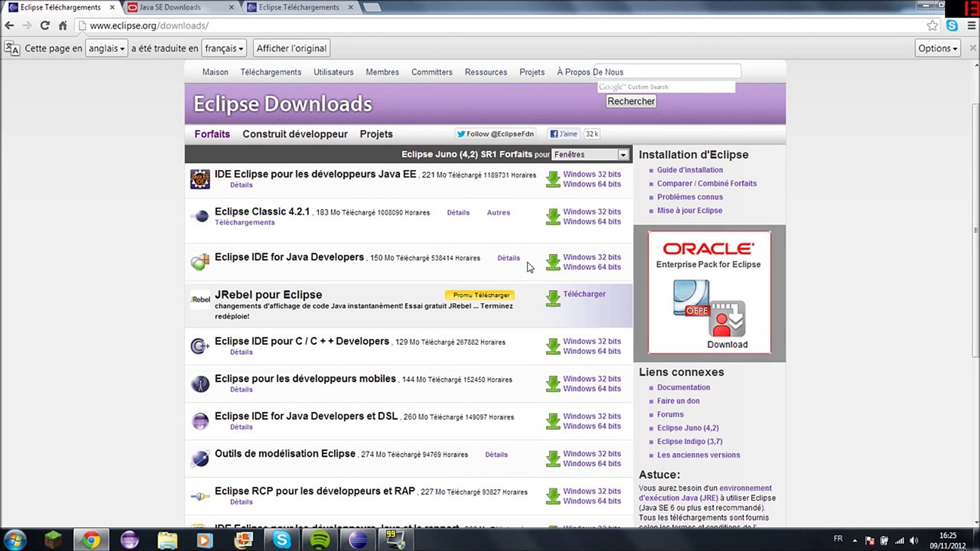Click the volume icon in system tray
980x551 pixels.
tap(914, 540)
